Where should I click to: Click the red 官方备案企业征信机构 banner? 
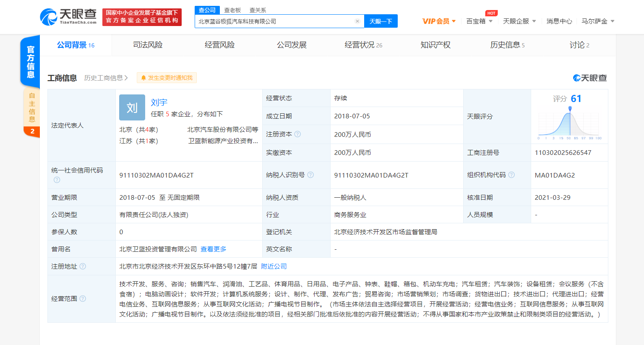(x=142, y=17)
